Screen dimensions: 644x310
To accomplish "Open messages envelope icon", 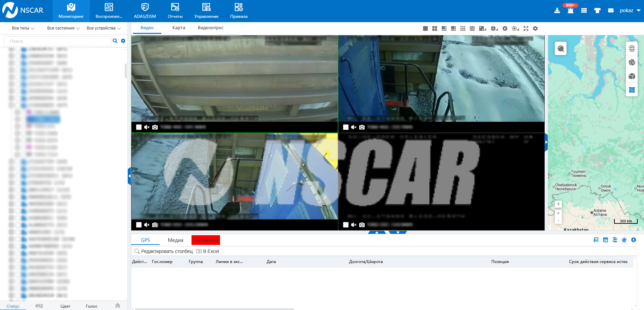I will pos(611,11).
